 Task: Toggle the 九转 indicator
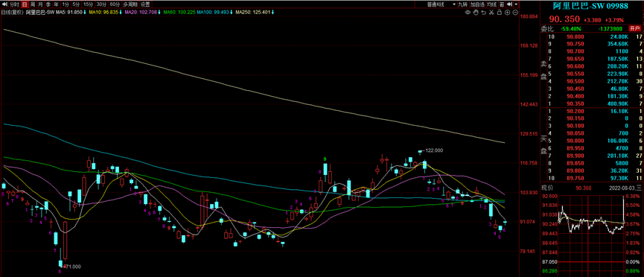pyautogui.click(x=463, y=4)
